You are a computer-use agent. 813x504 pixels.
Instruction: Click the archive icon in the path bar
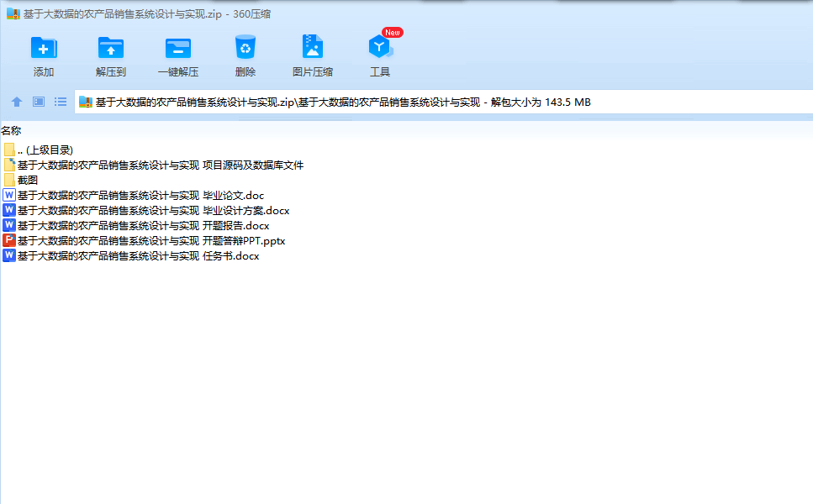tap(86, 102)
